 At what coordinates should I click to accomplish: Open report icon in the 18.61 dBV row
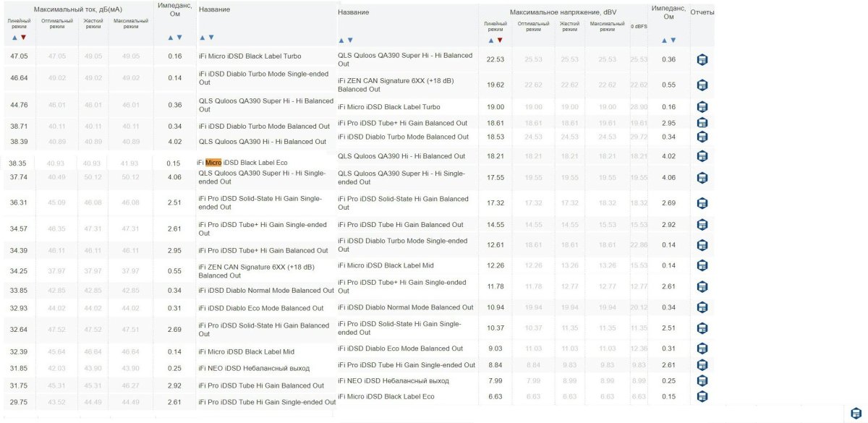click(x=702, y=124)
